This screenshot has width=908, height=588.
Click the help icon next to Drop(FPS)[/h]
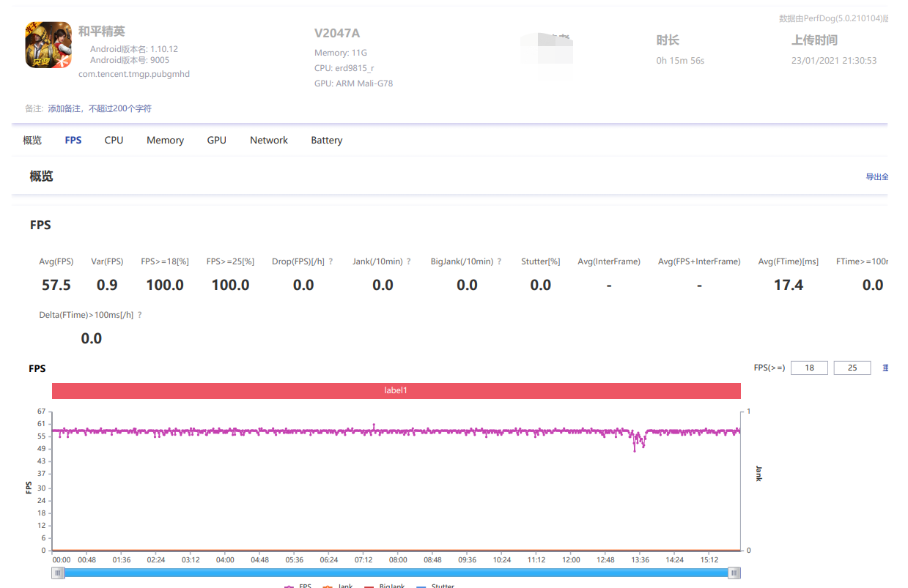[x=331, y=261]
